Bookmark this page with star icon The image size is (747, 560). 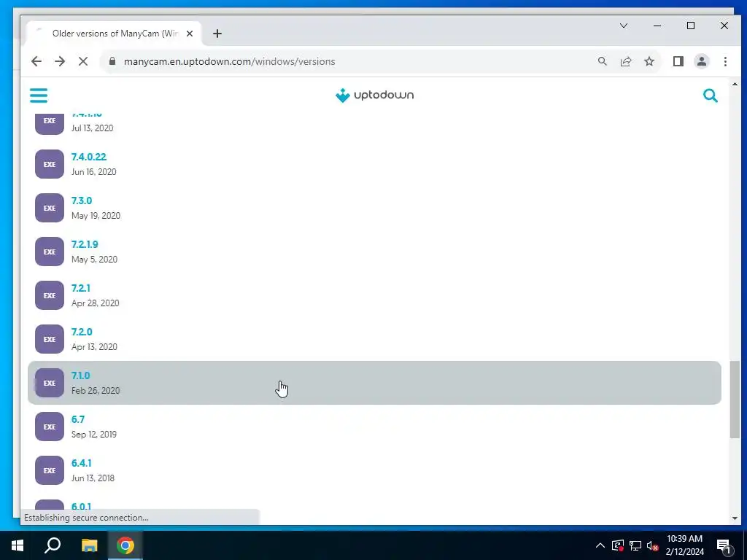pyautogui.click(x=649, y=61)
